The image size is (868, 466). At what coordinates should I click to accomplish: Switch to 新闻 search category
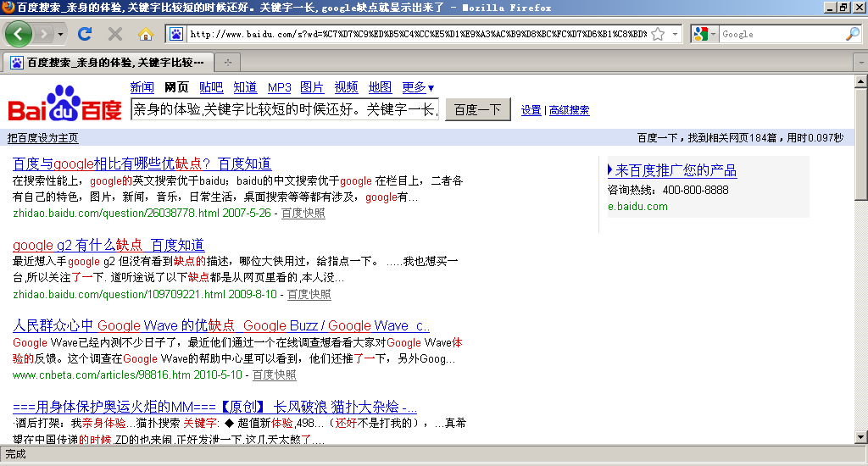pos(142,87)
